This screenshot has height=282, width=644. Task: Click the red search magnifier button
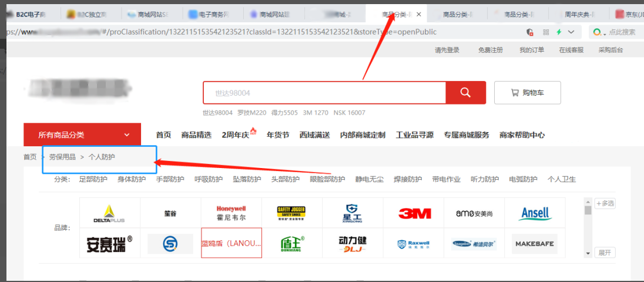point(465,93)
